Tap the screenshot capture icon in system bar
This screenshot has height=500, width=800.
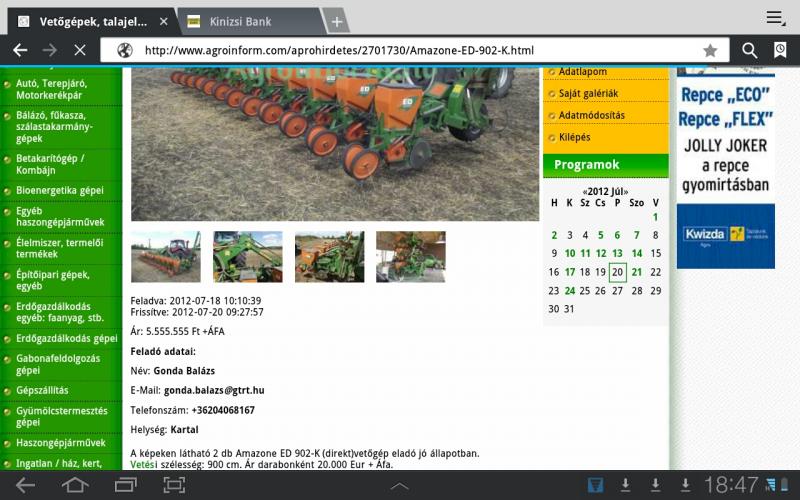174,485
